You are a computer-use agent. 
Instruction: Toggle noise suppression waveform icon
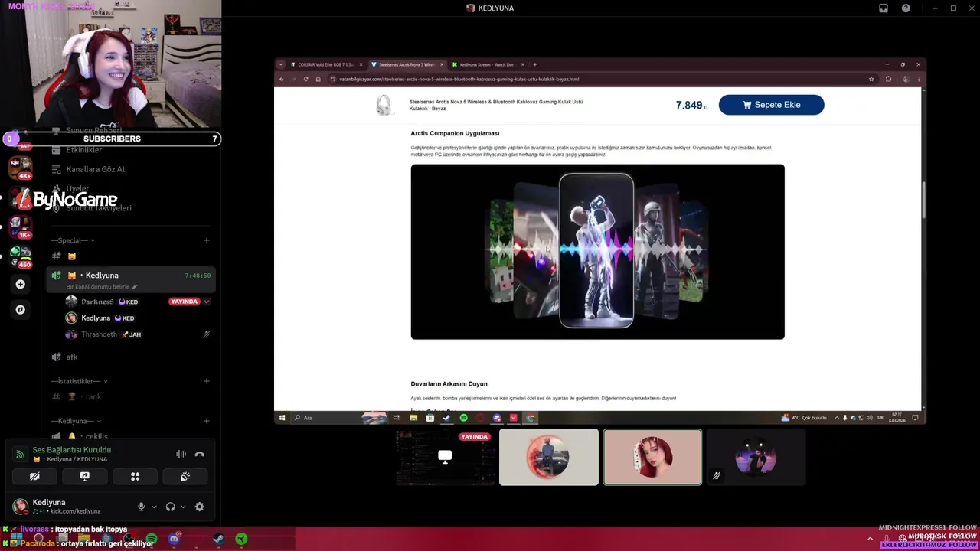coord(181,455)
